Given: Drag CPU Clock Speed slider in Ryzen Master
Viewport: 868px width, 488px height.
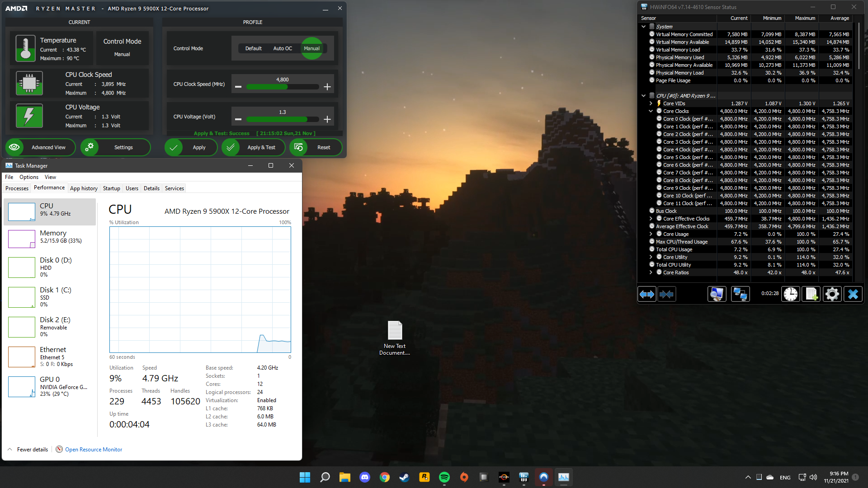Looking at the screenshot, I should tap(282, 86).
